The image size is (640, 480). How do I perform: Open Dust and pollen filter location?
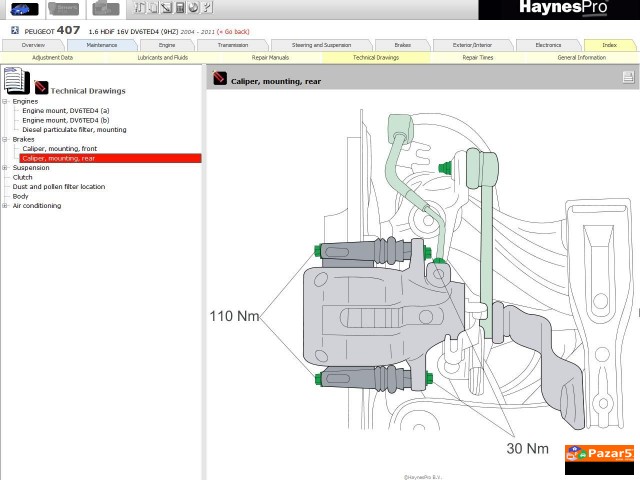pos(58,187)
